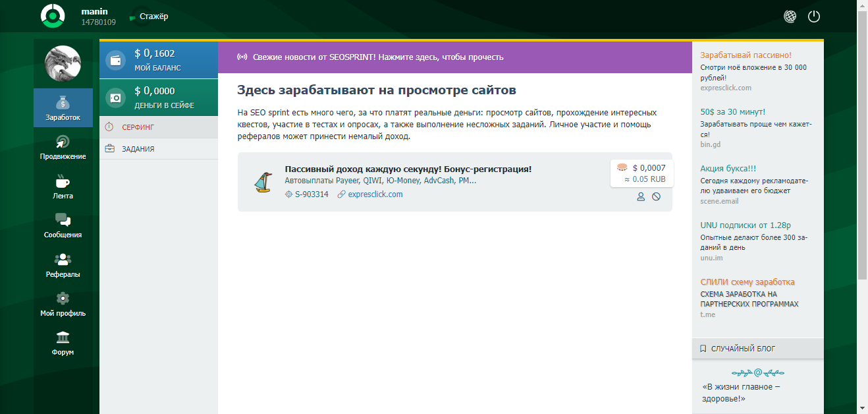Click the «В жизни главное – здоровье!» quote
Viewport: 868px width, 414px height.
click(742, 393)
